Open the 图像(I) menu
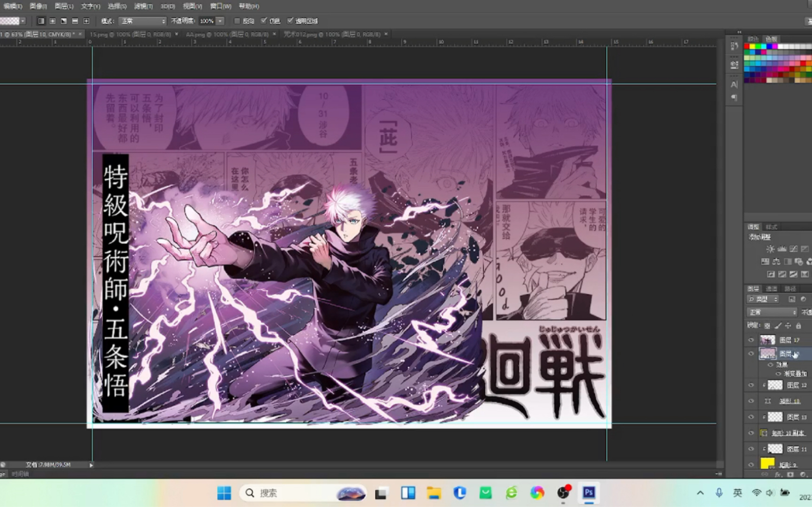The image size is (812, 507). 38,6
